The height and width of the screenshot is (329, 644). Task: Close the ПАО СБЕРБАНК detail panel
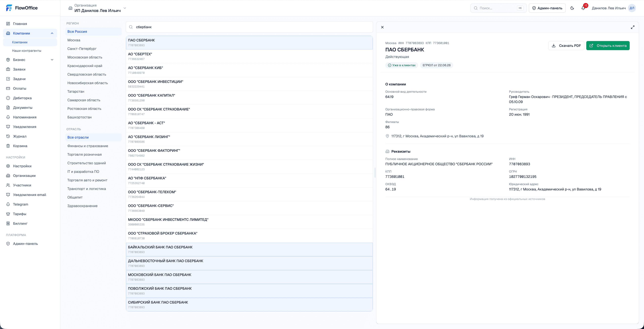tap(382, 27)
